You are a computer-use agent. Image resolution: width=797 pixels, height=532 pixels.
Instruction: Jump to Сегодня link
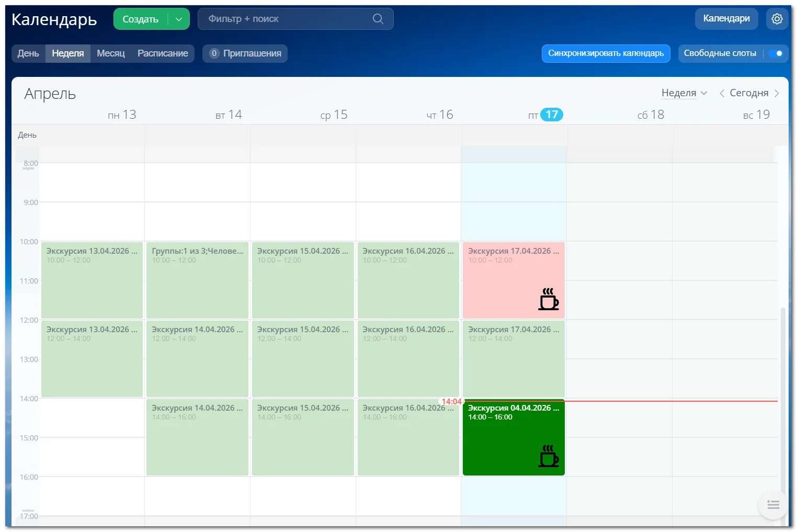pos(749,93)
